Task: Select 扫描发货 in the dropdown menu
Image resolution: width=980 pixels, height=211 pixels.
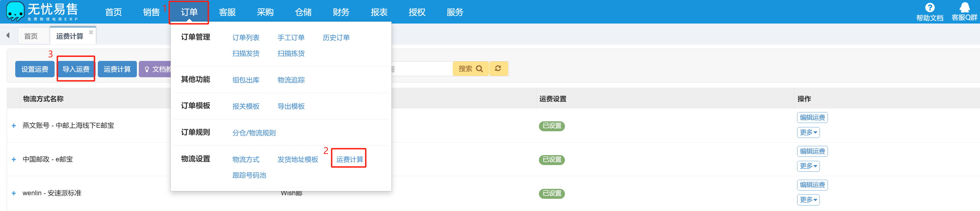Action: tap(246, 54)
